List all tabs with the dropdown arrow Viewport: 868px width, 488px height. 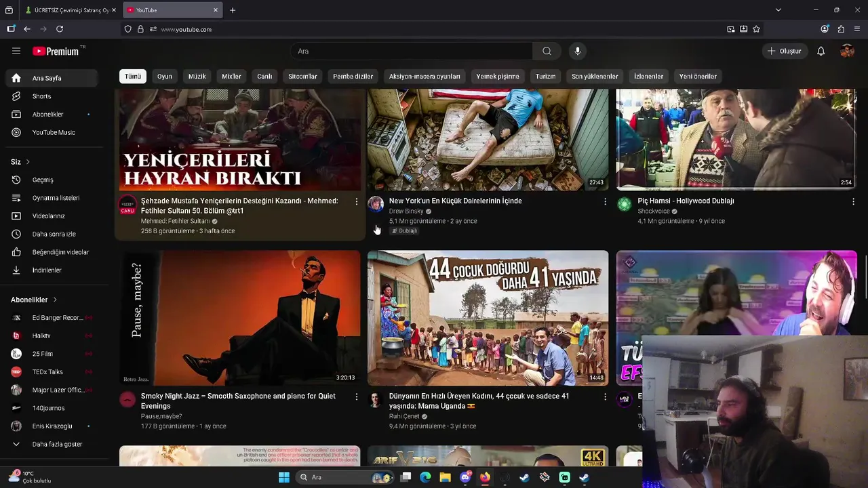778,10
